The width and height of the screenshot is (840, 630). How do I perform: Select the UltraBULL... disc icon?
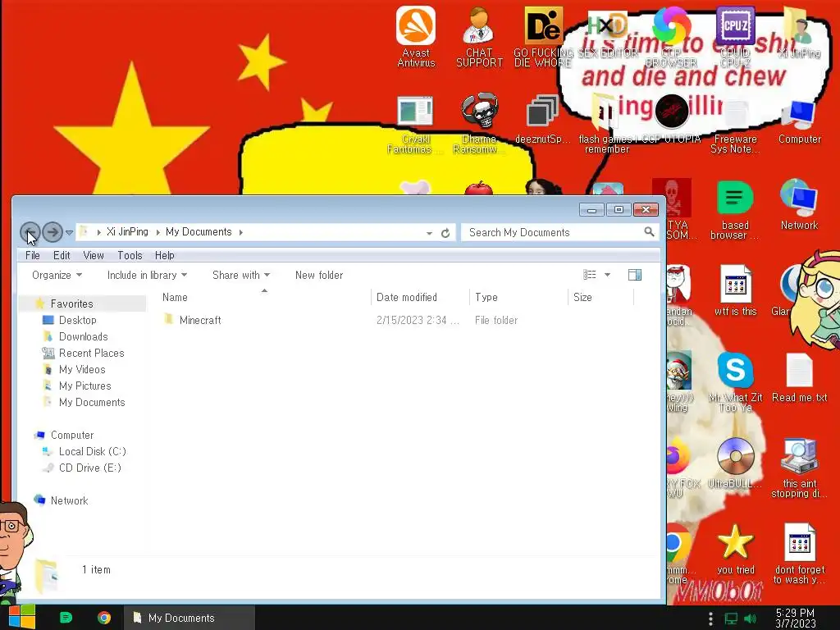click(x=735, y=463)
